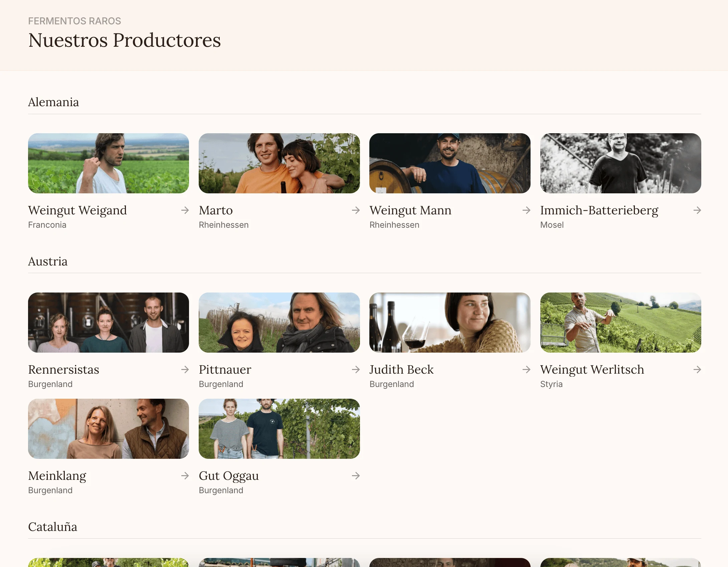Open the Weingut Mann producer link
Image resolution: width=728 pixels, height=567 pixels.
coord(410,210)
